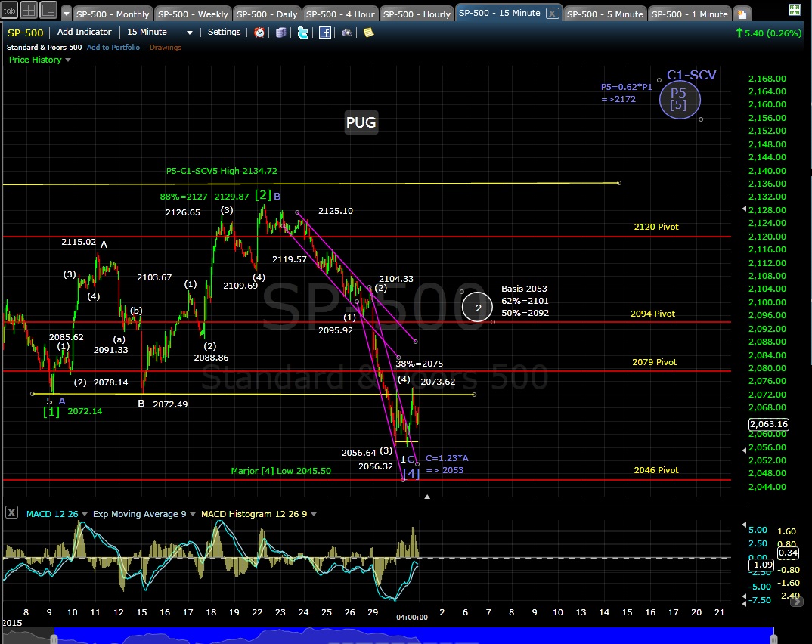812x644 pixels.
Task: Grab the right handle of the range slider
Action: pos(774,638)
